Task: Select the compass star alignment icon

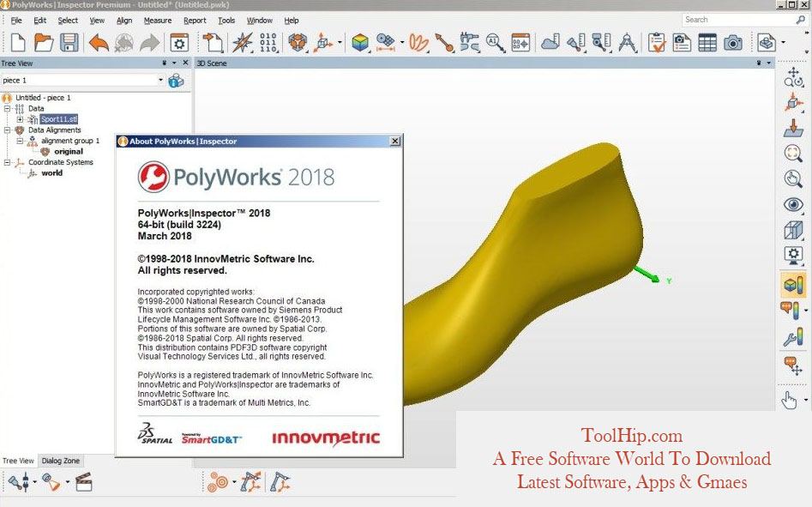Action: pos(242,43)
